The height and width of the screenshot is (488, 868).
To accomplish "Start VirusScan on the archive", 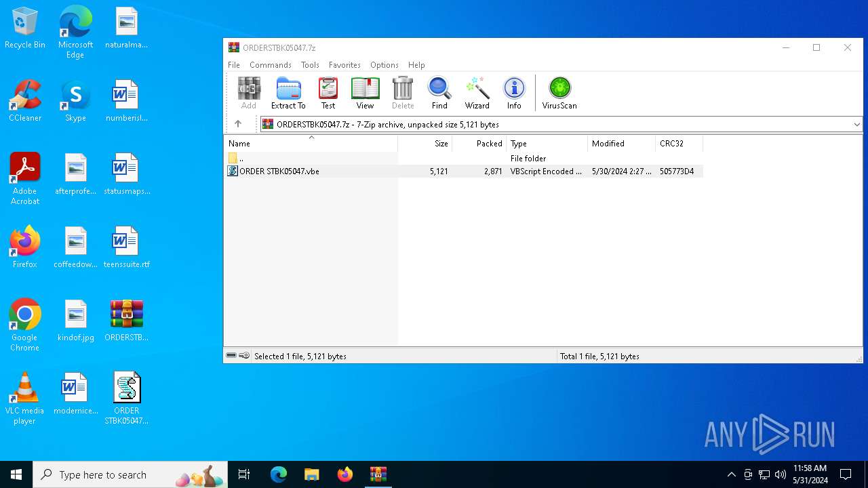I will coord(559,93).
